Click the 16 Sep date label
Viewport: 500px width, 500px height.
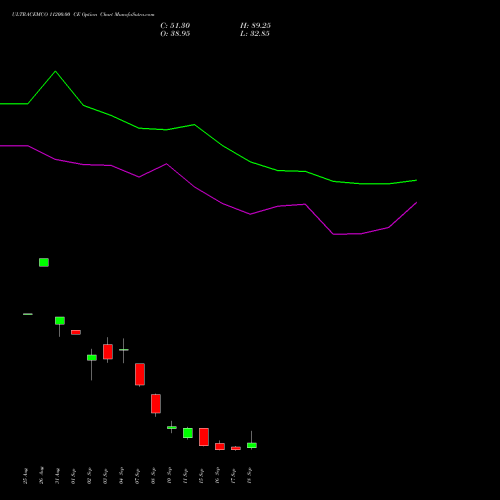(218, 476)
